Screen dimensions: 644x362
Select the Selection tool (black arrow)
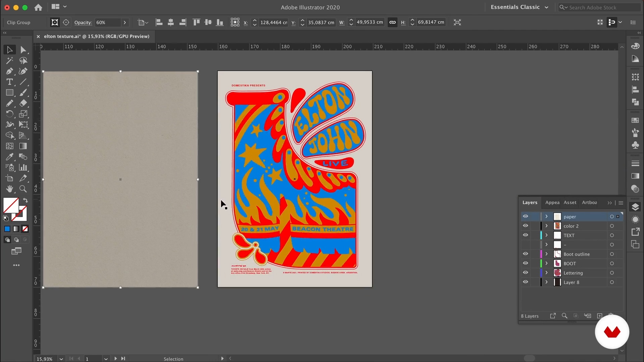pyautogui.click(x=9, y=50)
